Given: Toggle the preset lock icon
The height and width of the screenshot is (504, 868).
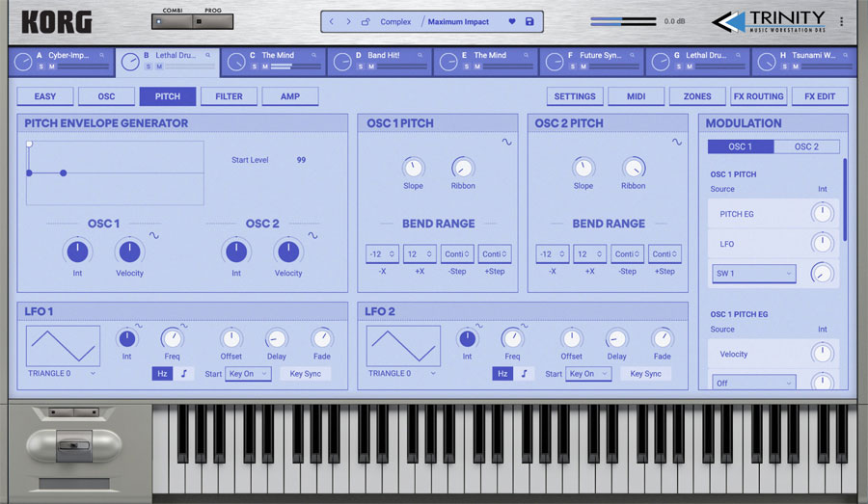Looking at the screenshot, I should (366, 21).
